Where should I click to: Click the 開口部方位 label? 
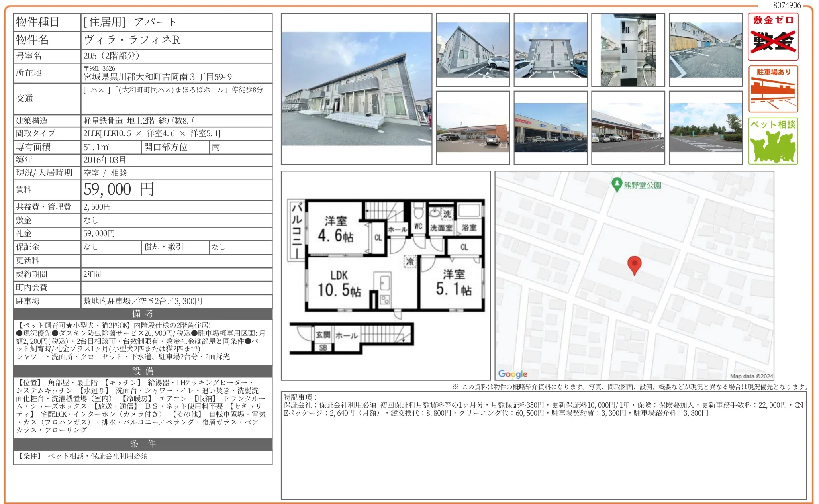[x=166, y=147]
